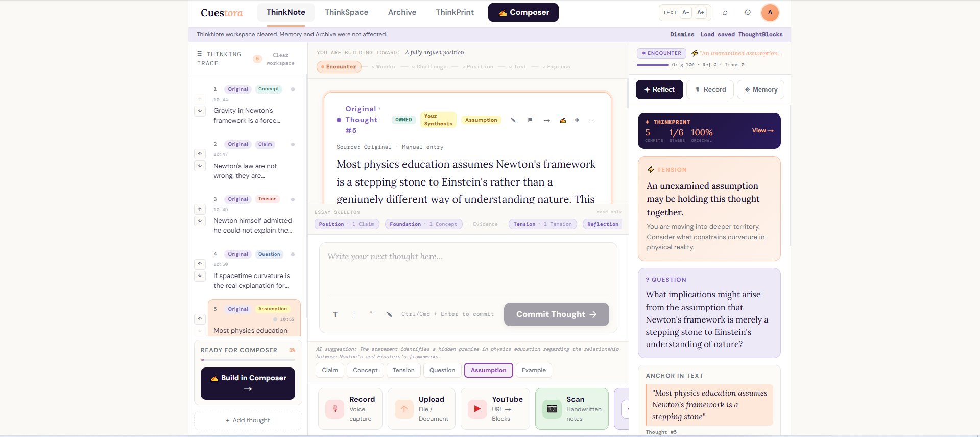Dismiss the workspace cleared notice
980x437 pixels.
(682, 35)
